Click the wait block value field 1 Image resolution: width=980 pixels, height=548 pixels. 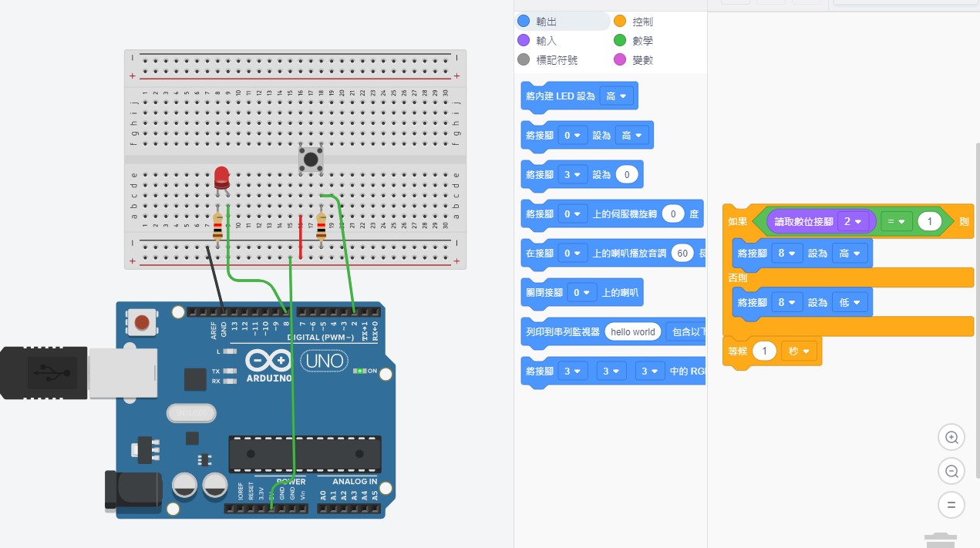point(764,351)
